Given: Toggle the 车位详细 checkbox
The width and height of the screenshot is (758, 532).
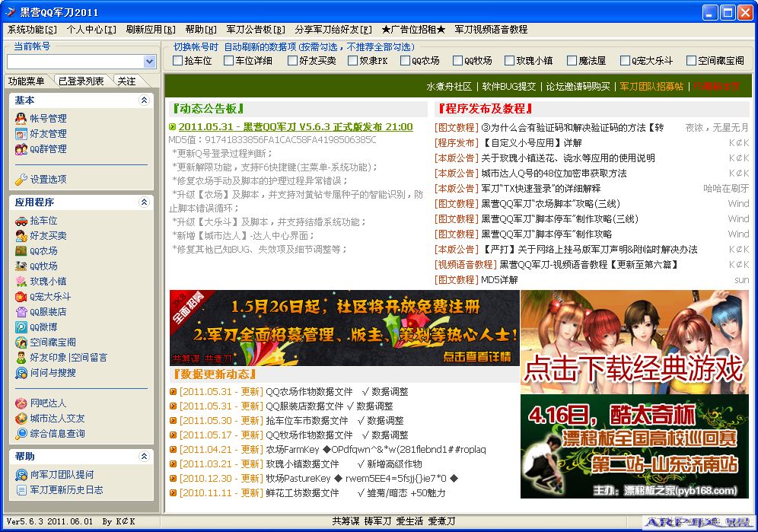Looking at the screenshot, I should pyautogui.click(x=228, y=60).
